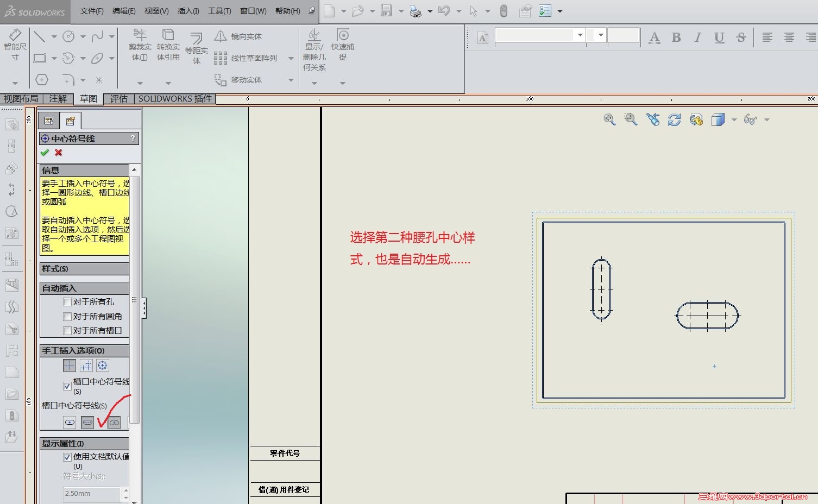Viewport: 818px width, 504px height.
Task: Expand the Line tool dropdown arrow
Action: point(54,37)
